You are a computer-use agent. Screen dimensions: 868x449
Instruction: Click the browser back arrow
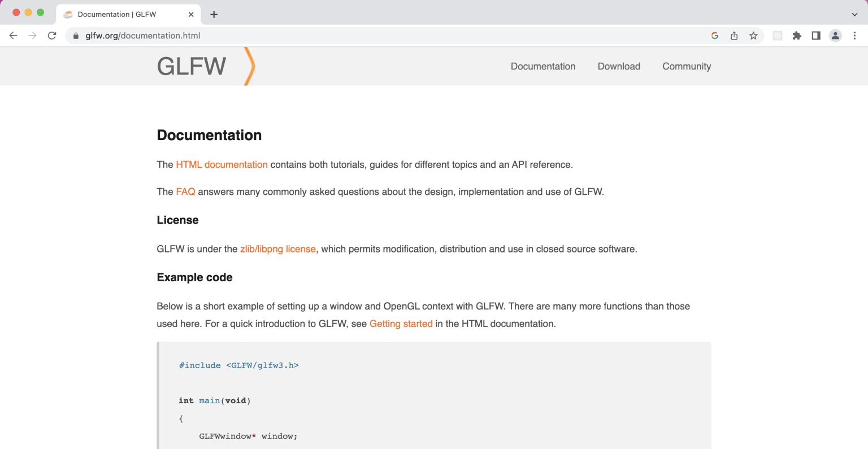[14, 36]
